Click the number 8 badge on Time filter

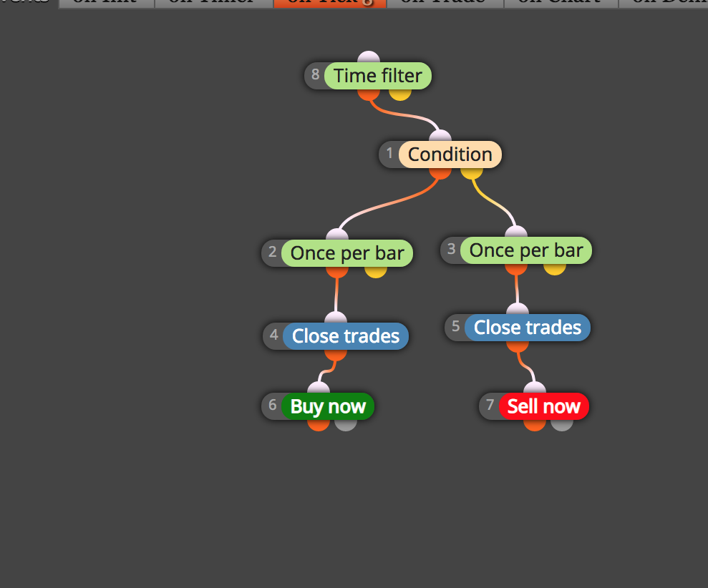315,75
